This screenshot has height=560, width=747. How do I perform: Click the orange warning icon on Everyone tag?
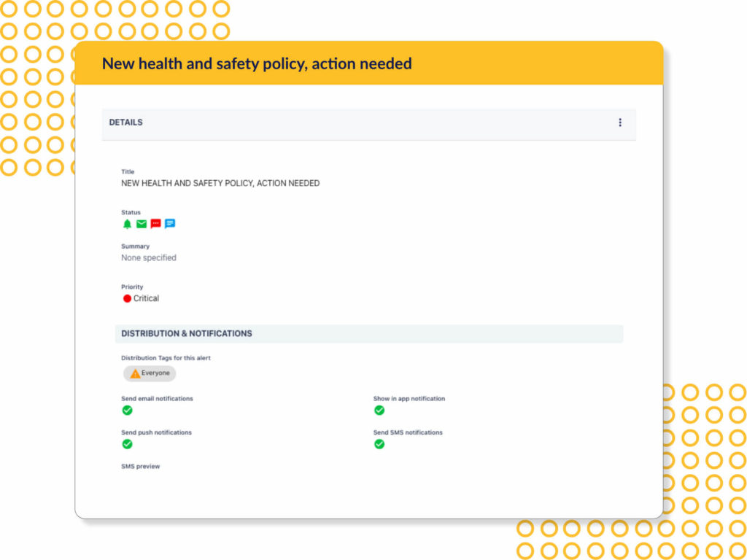(135, 374)
